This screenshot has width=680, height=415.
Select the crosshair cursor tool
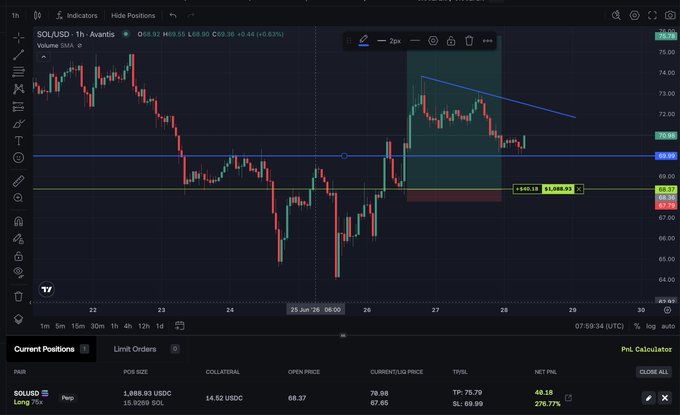tap(18, 38)
